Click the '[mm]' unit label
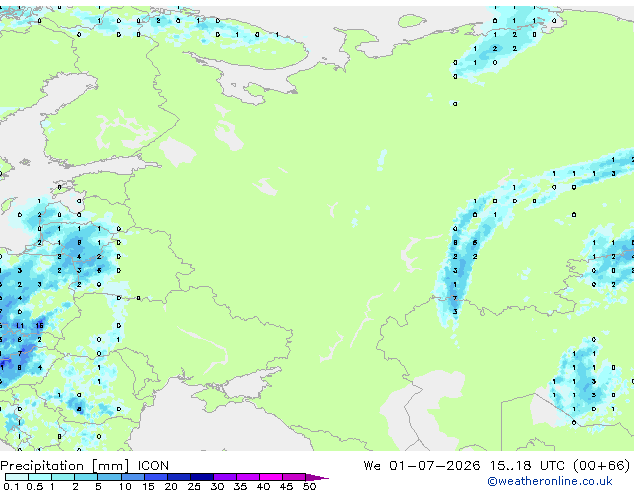634x490 pixels. click(x=111, y=466)
